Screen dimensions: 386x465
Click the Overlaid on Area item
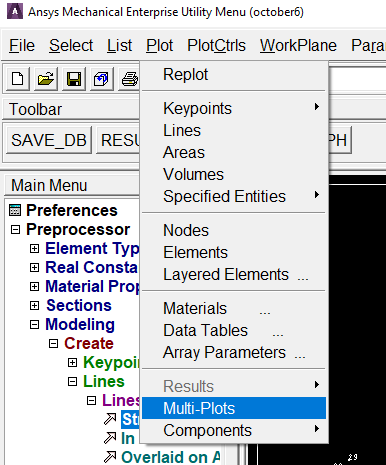[x=171, y=457]
